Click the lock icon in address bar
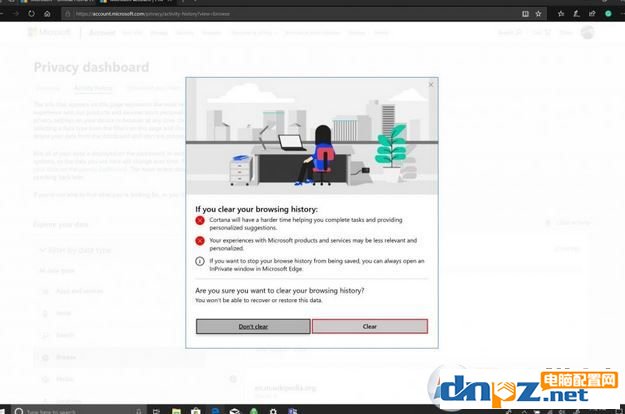 (x=68, y=14)
